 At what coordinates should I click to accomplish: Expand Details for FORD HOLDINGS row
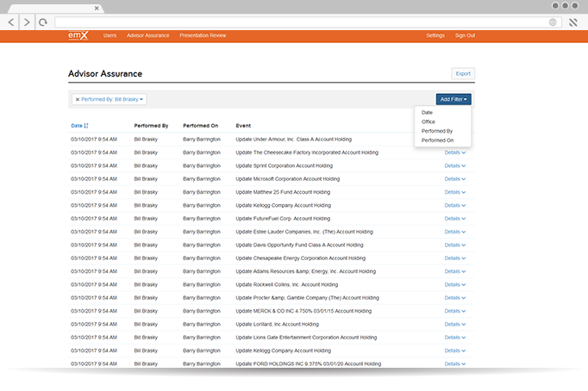pyautogui.click(x=455, y=364)
